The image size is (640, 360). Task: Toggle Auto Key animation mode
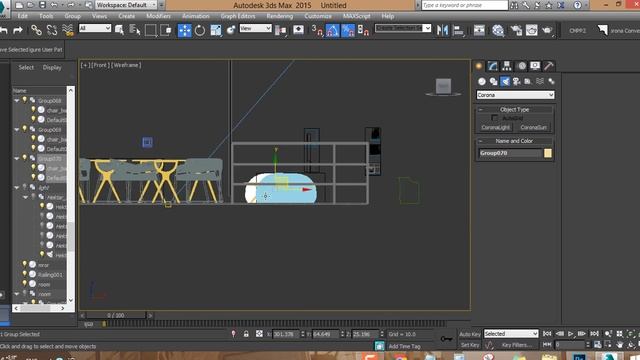[470, 334]
